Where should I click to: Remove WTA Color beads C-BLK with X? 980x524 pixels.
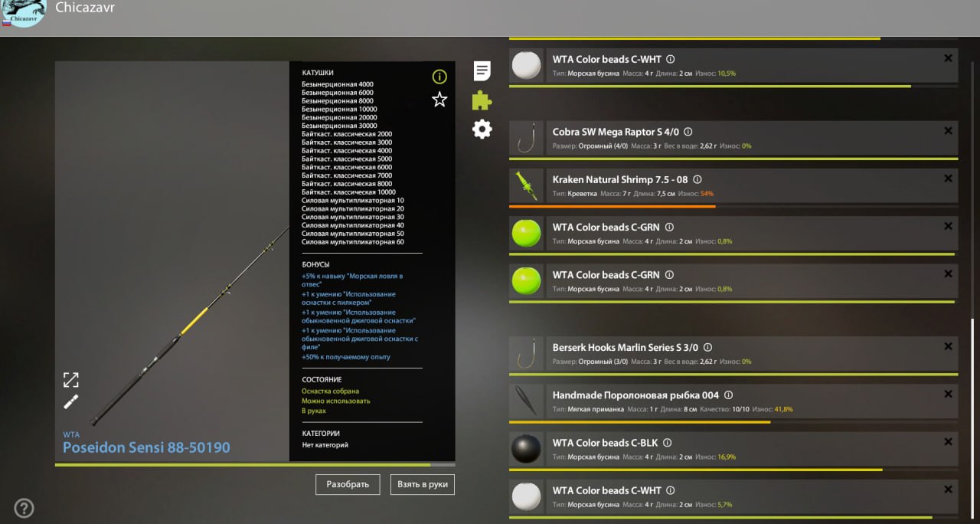948,441
